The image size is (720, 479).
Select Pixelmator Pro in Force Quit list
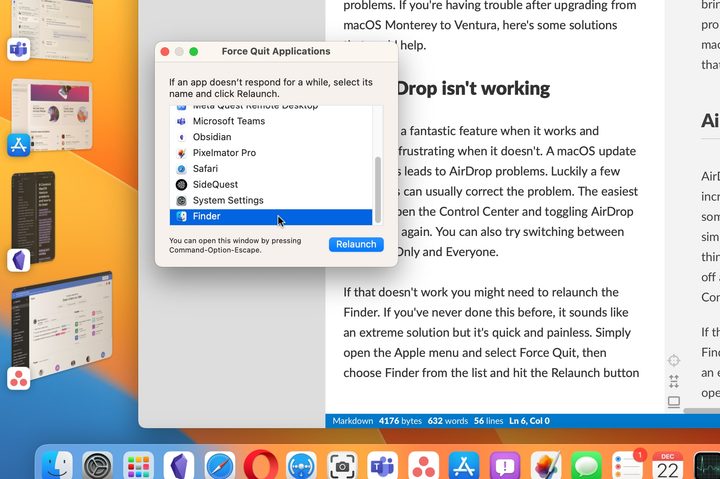click(x=271, y=153)
